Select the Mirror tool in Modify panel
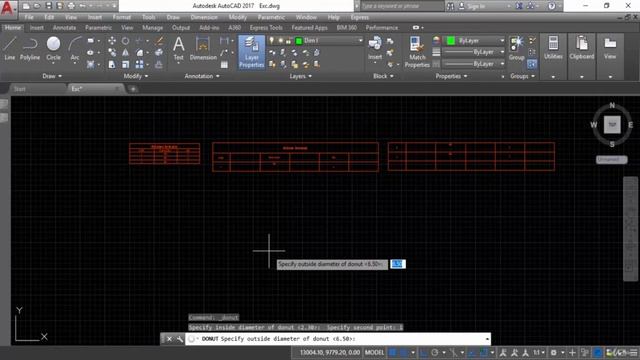 (x=125, y=53)
